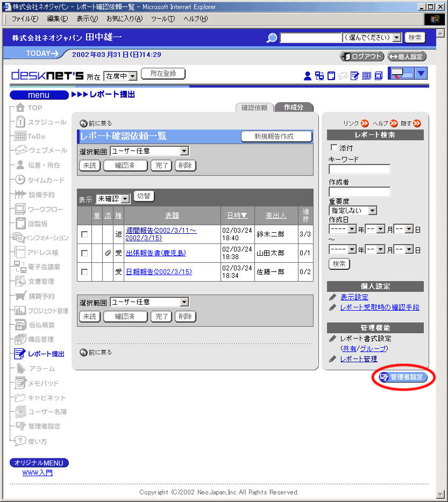Enable the 添付 checkbox in report search
Screen dimensions: 448x502
334,148
